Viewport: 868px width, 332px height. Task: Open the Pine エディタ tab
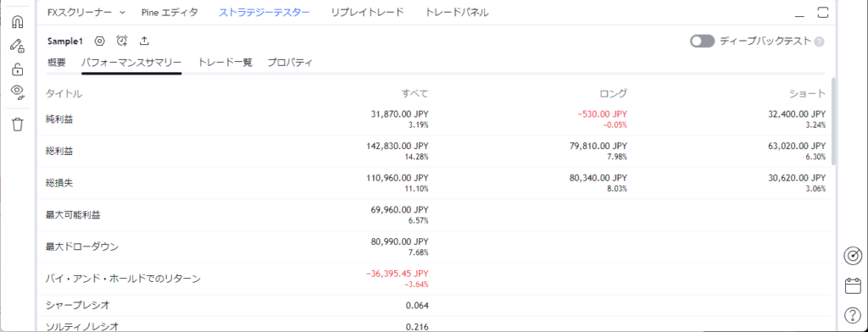170,12
